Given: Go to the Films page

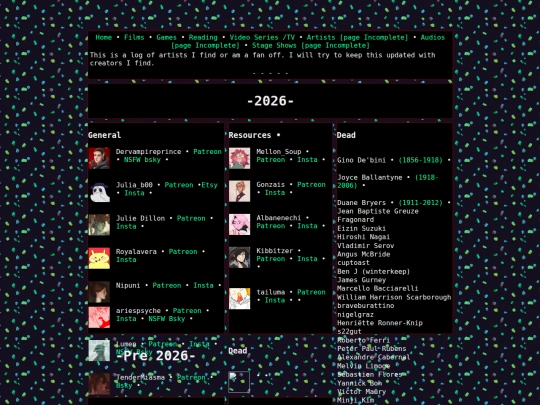Looking at the screenshot, I should pos(134,37).
